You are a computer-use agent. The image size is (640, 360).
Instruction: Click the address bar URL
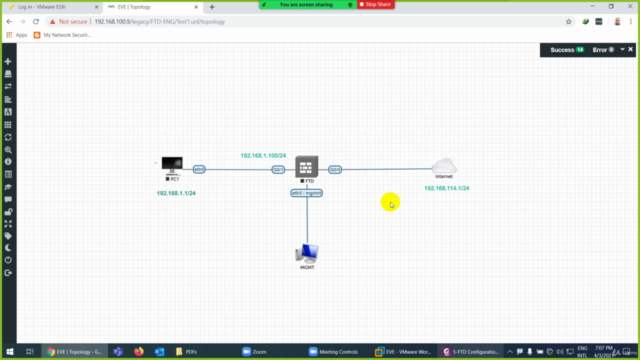click(x=160, y=22)
